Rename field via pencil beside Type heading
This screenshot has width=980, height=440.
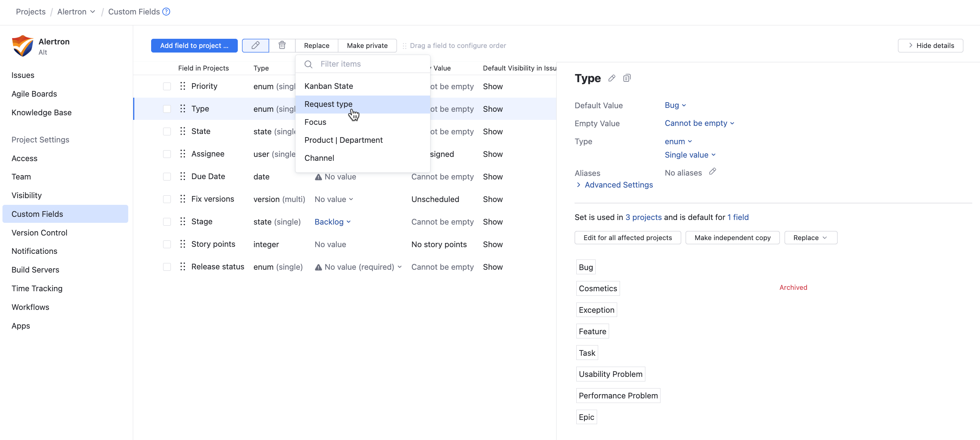click(x=612, y=78)
